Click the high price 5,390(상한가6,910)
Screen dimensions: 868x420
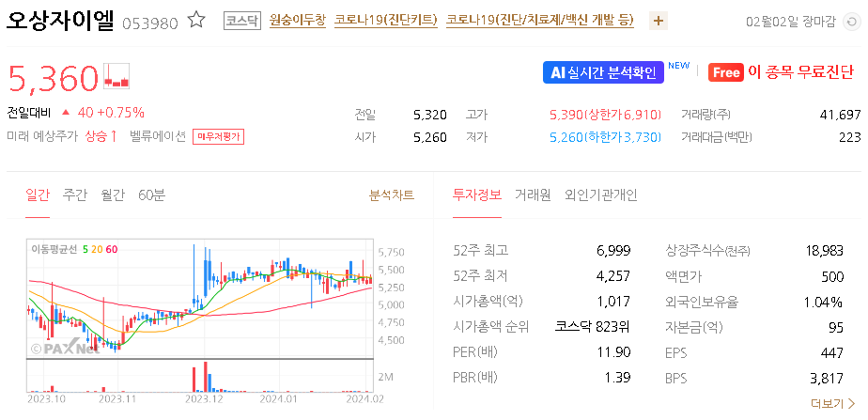coord(606,115)
